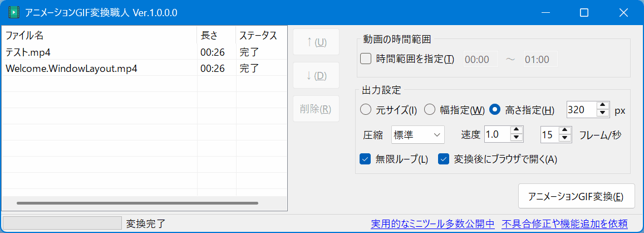The image size is (644, 233).
Task: Click the file list horizontal scrollbar
Action: [x=137, y=203]
